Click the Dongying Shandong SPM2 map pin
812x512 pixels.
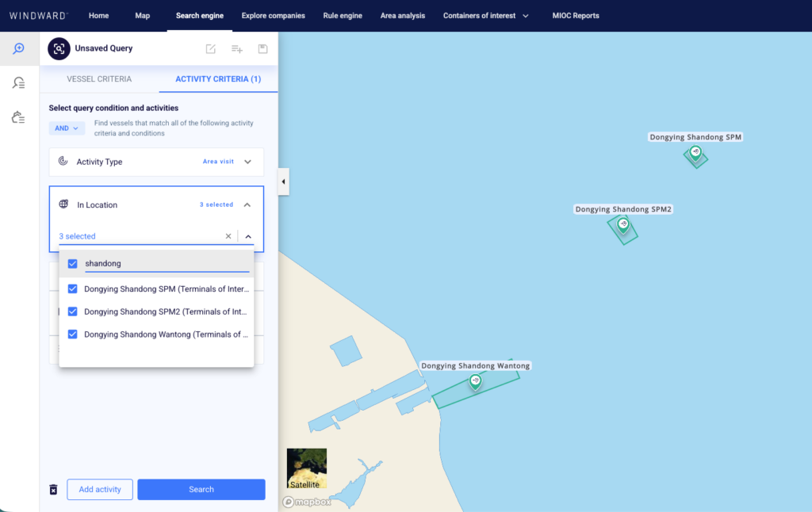coord(623,224)
